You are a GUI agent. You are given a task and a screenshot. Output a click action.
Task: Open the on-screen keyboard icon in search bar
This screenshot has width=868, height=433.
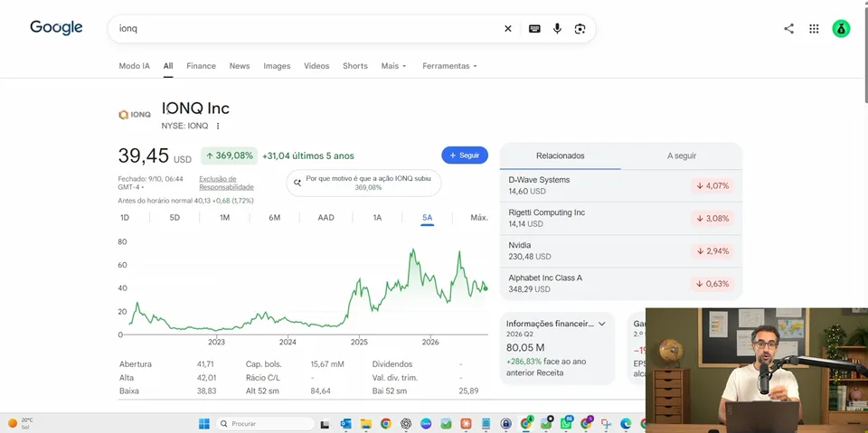coord(534,29)
